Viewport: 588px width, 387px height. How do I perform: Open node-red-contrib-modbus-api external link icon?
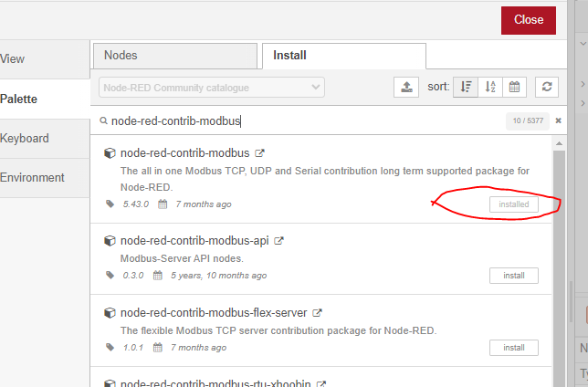coord(279,241)
